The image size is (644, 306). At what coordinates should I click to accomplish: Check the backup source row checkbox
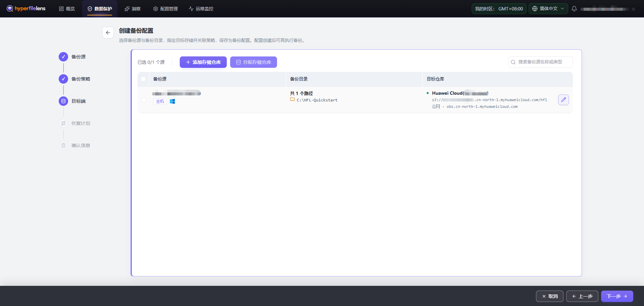144,100
